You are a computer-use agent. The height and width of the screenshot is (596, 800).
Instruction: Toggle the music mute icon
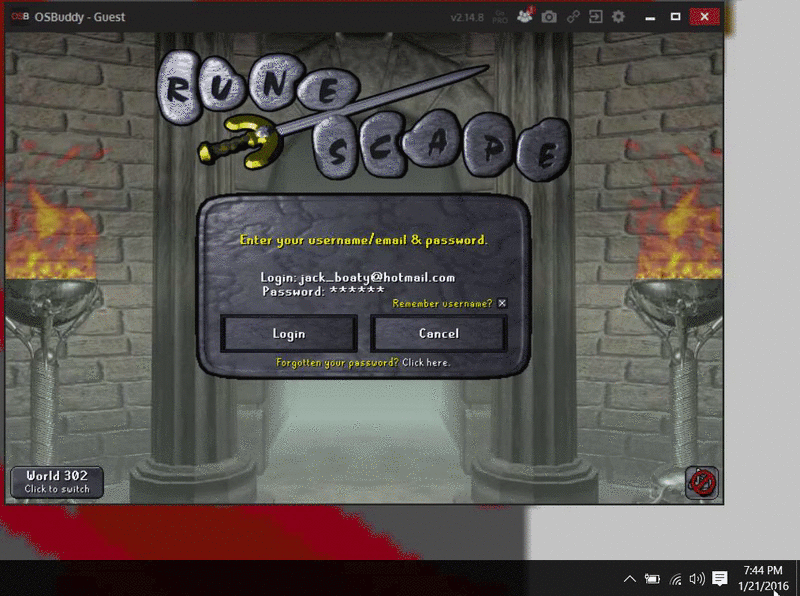[x=702, y=482]
